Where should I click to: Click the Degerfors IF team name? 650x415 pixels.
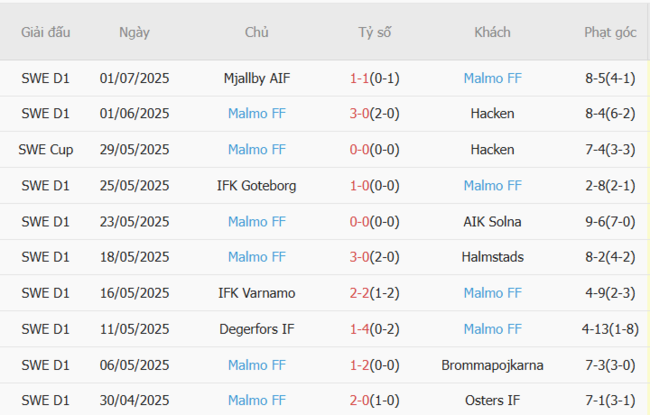click(x=256, y=329)
